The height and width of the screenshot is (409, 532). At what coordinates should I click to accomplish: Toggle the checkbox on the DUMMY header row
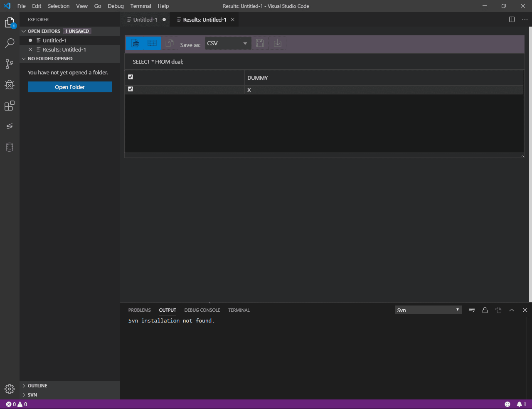[130, 76]
